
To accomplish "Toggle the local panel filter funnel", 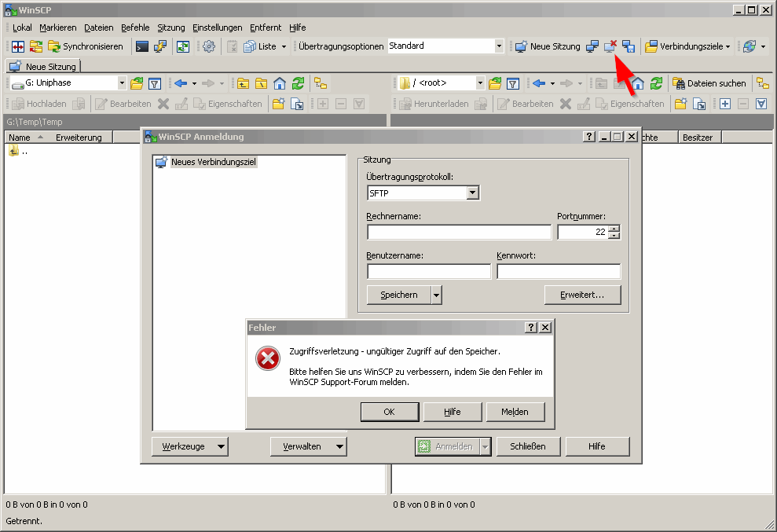I will pos(154,83).
